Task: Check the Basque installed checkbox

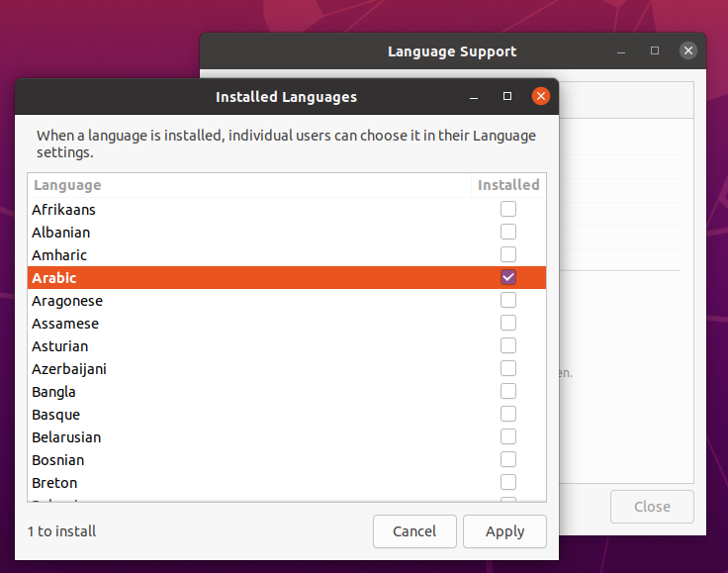Action: tap(508, 415)
